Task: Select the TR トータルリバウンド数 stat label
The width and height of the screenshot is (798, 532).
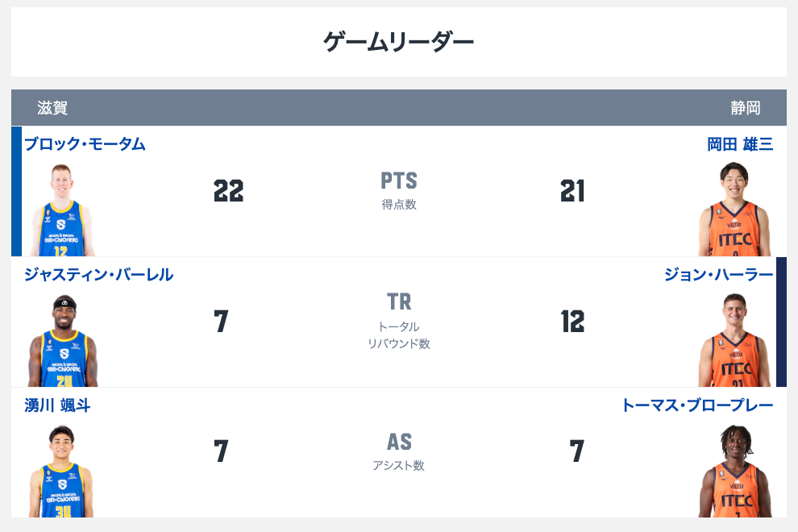Action: pos(399,321)
